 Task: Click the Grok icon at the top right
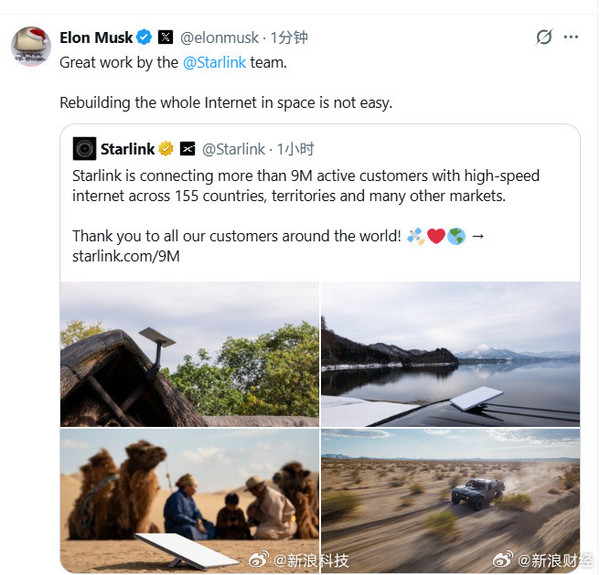coord(544,37)
